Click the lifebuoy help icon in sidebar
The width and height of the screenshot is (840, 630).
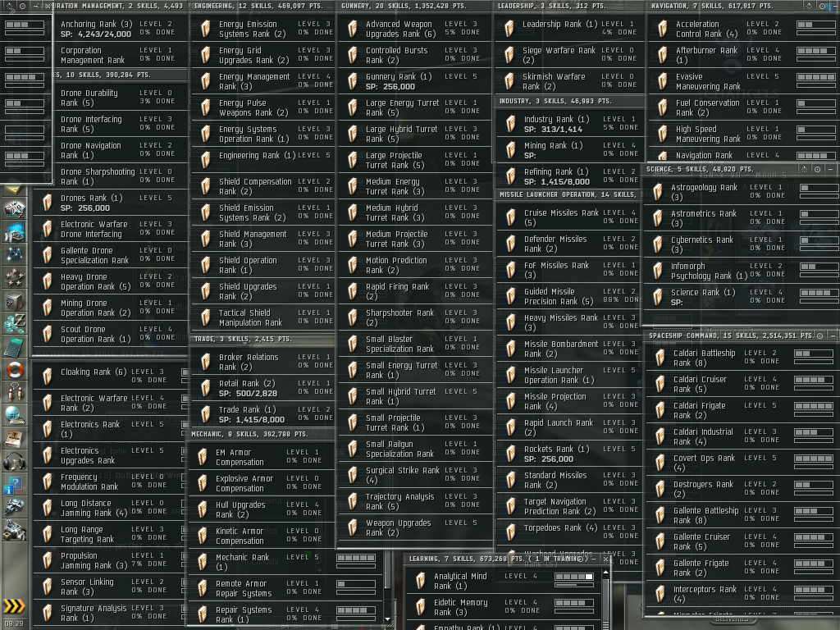(15, 370)
